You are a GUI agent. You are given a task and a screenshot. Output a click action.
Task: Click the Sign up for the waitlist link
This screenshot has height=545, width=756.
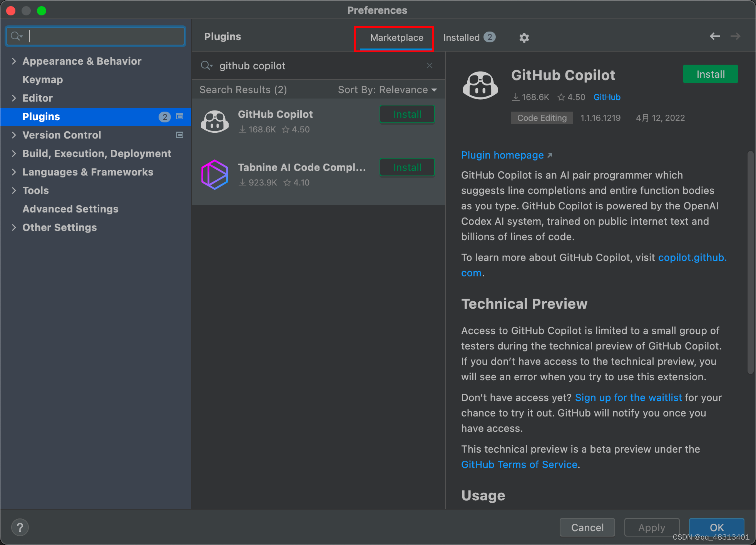tap(628, 398)
